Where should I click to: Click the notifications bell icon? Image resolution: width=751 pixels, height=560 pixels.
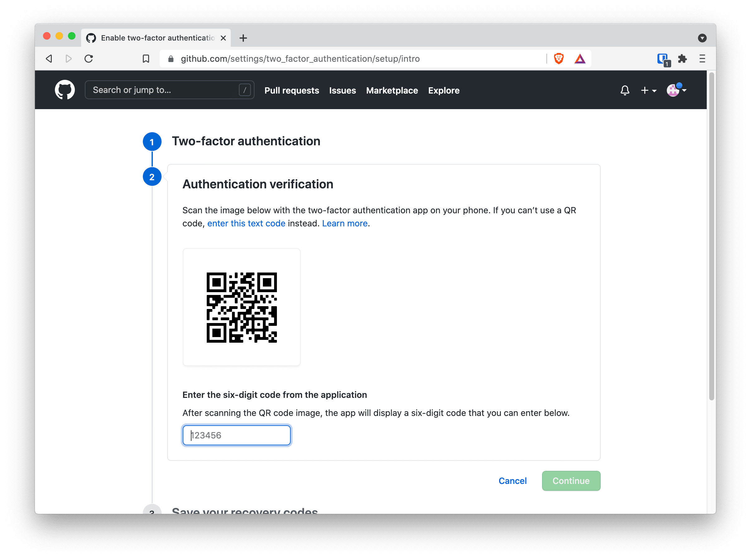tap(625, 90)
